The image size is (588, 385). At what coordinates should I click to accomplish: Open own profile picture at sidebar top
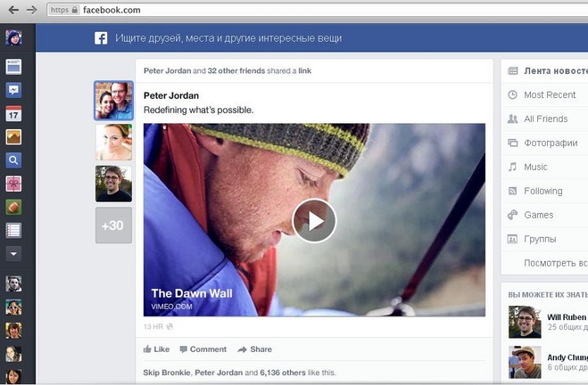[x=13, y=37]
